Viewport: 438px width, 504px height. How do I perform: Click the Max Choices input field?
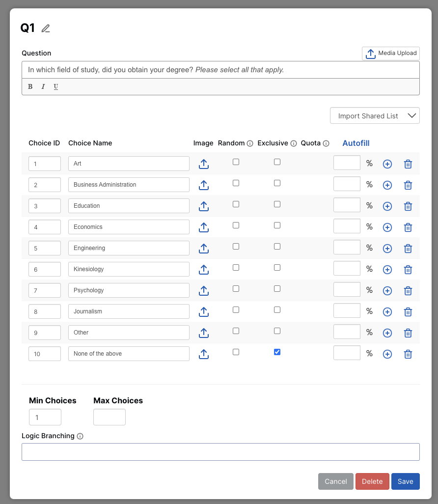(x=109, y=417)
